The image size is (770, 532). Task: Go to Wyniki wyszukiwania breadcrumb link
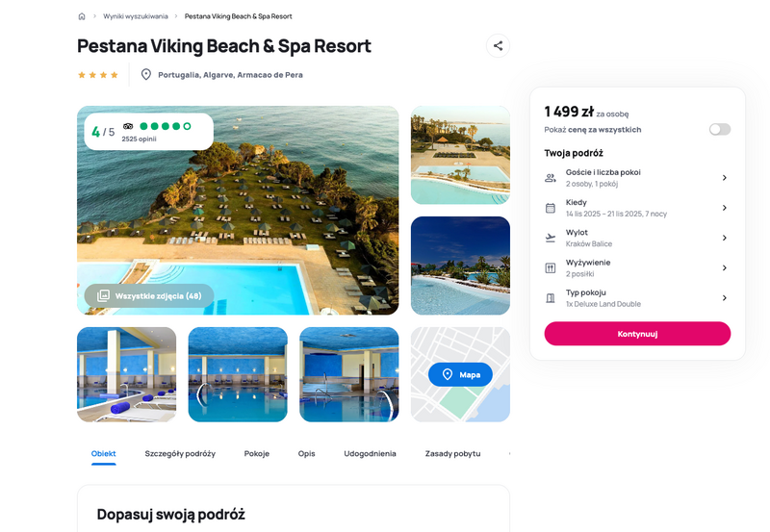[x=136, y=16]
